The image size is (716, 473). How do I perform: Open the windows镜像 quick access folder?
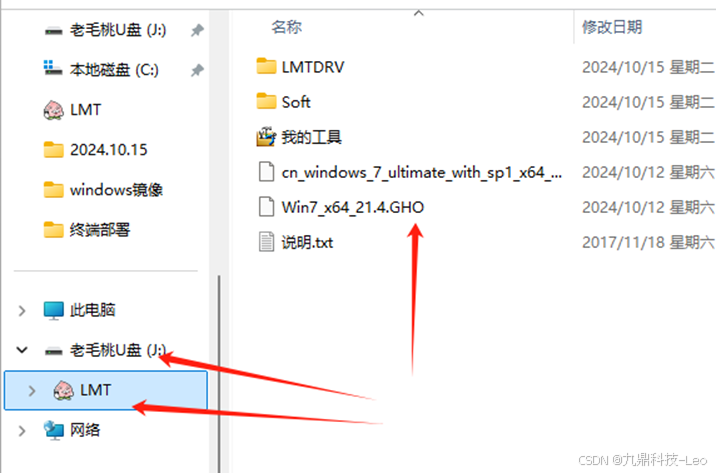[x=103, y=189]
